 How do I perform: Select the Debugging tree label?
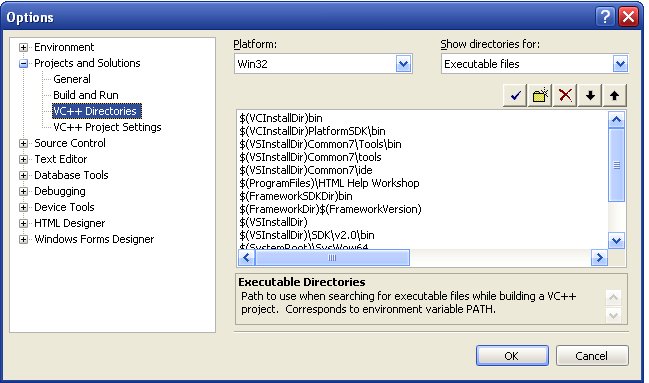(60, 191)
